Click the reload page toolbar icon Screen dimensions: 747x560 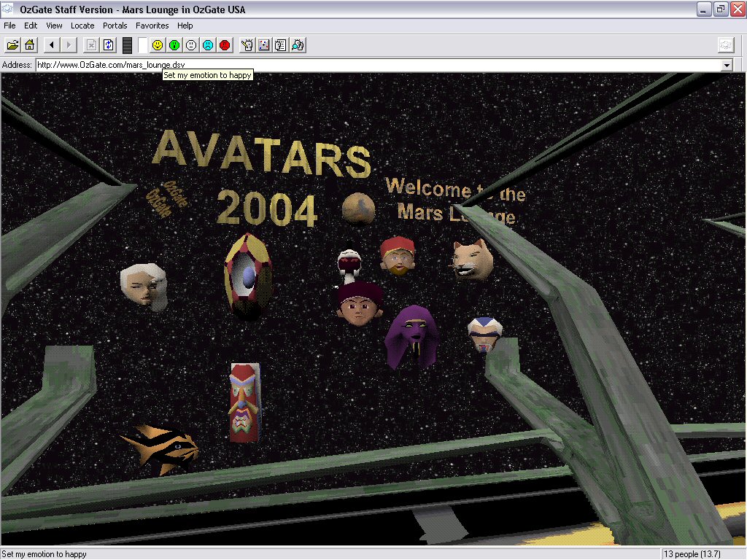[x=109, y=45]
